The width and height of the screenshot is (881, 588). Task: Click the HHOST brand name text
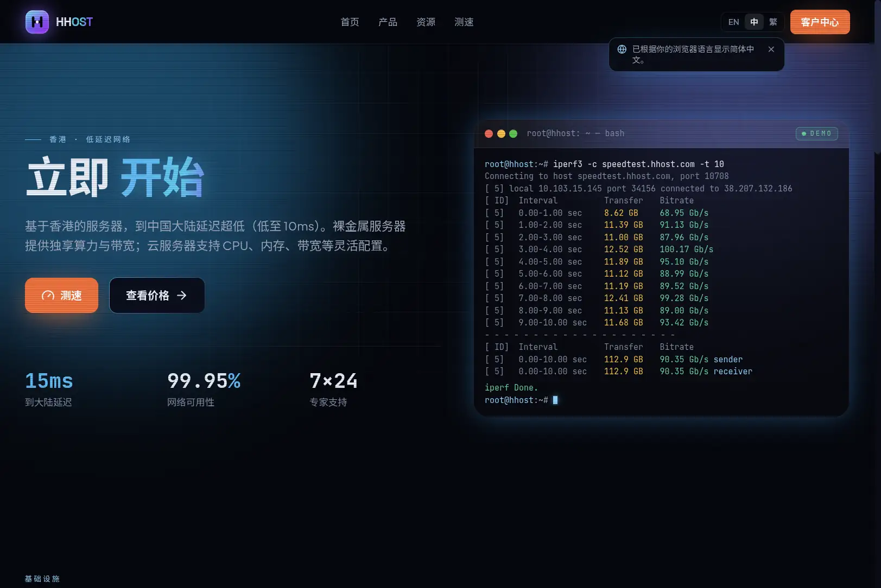point(74,22)
